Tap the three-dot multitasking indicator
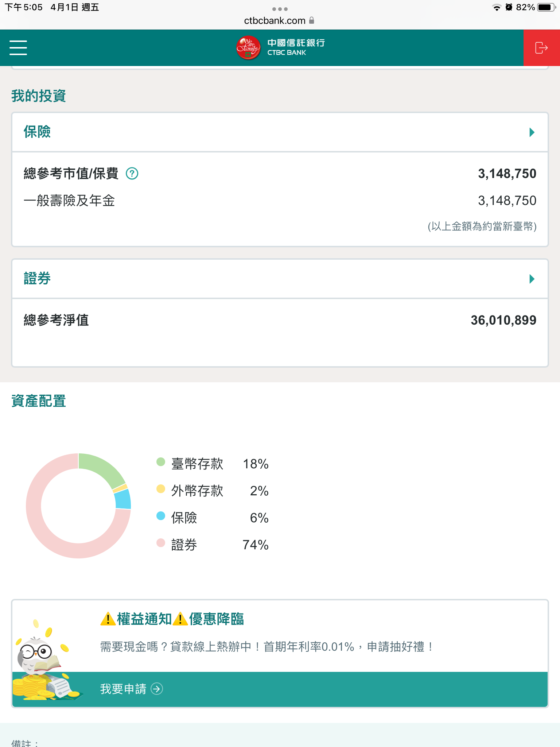560x747 pixels. pos(280,9)
